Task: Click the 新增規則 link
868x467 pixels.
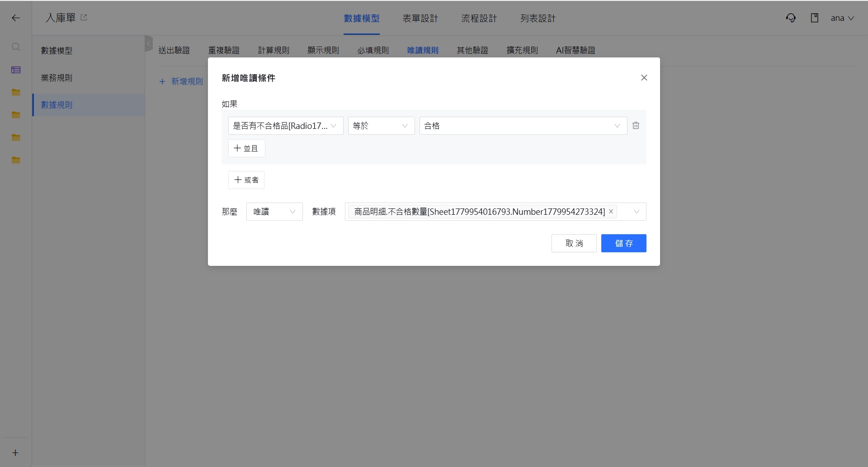Action: pyautogui.click(x=181, y=81)
